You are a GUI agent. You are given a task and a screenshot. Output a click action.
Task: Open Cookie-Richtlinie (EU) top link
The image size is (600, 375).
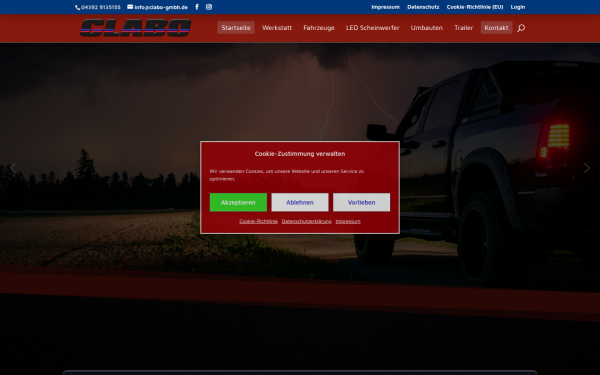[x=475, y=7]
